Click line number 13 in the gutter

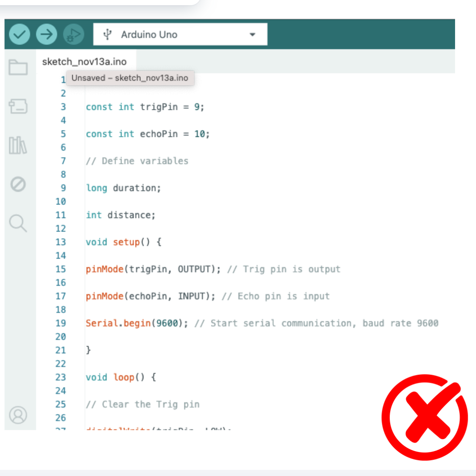point(61,242)
